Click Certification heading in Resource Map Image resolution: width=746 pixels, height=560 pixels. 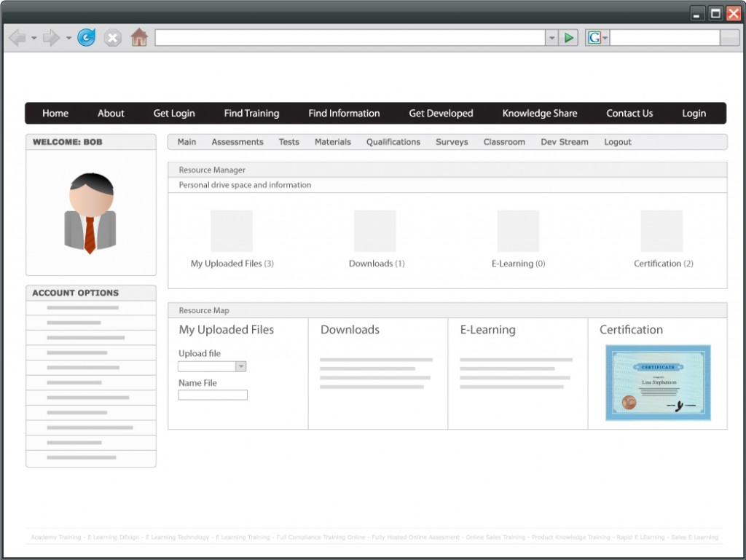[631, 329]
